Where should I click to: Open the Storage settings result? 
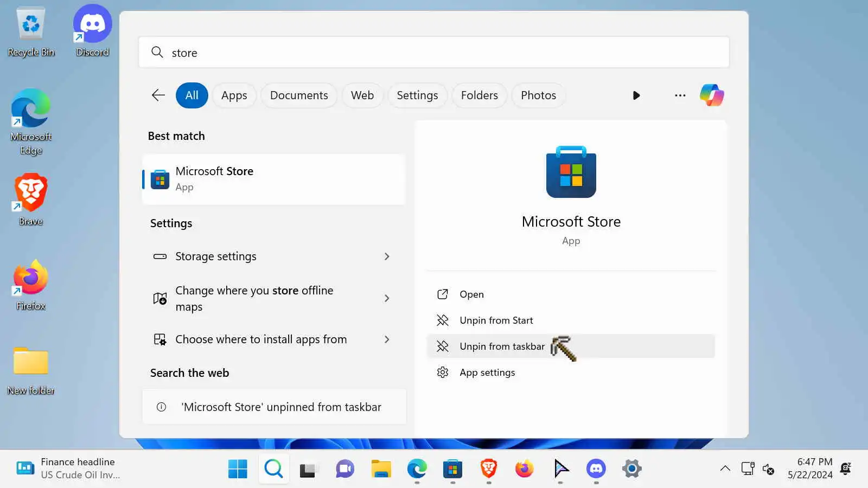[x=273, y=256]
